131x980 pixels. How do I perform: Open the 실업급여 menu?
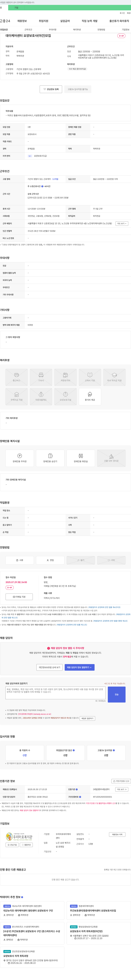coord(65,21)
